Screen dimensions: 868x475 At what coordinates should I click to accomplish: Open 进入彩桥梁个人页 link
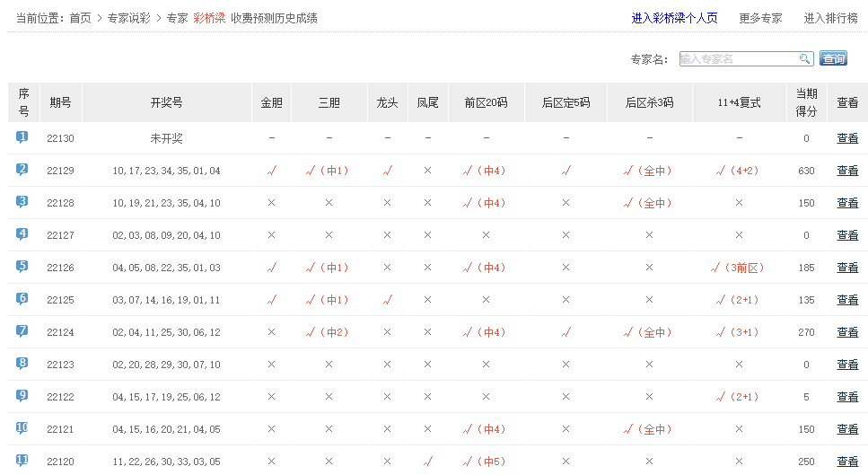(x=674, y=18)
